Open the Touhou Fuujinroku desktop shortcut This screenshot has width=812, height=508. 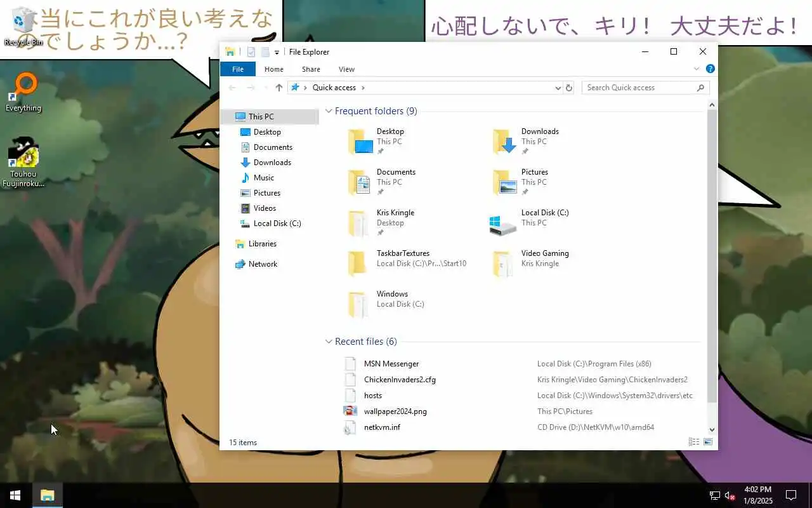pos(23,162)
